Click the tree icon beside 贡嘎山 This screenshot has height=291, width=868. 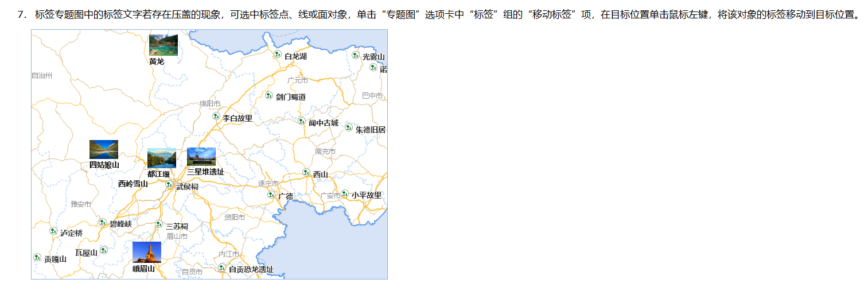tap(37, 257)
